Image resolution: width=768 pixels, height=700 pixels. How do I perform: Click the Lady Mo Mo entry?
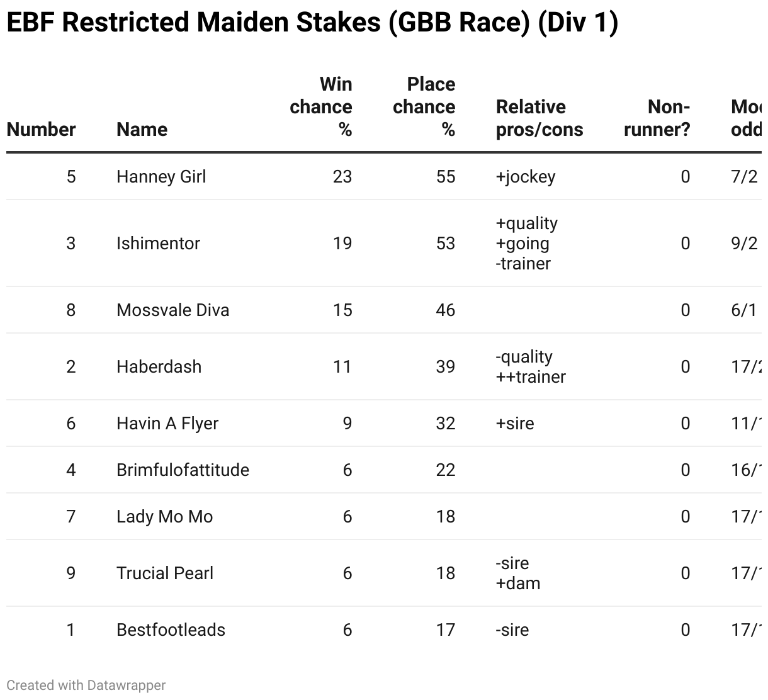164,517
